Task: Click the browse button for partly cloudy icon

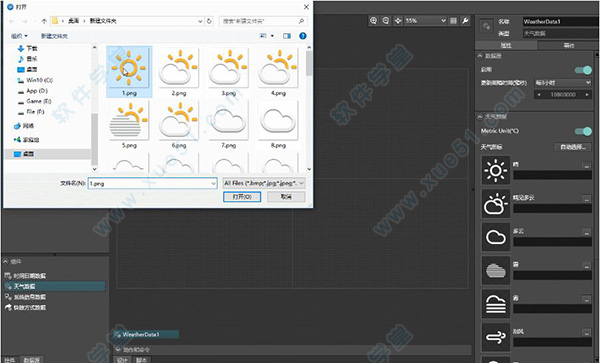Action: coord(586,199)
